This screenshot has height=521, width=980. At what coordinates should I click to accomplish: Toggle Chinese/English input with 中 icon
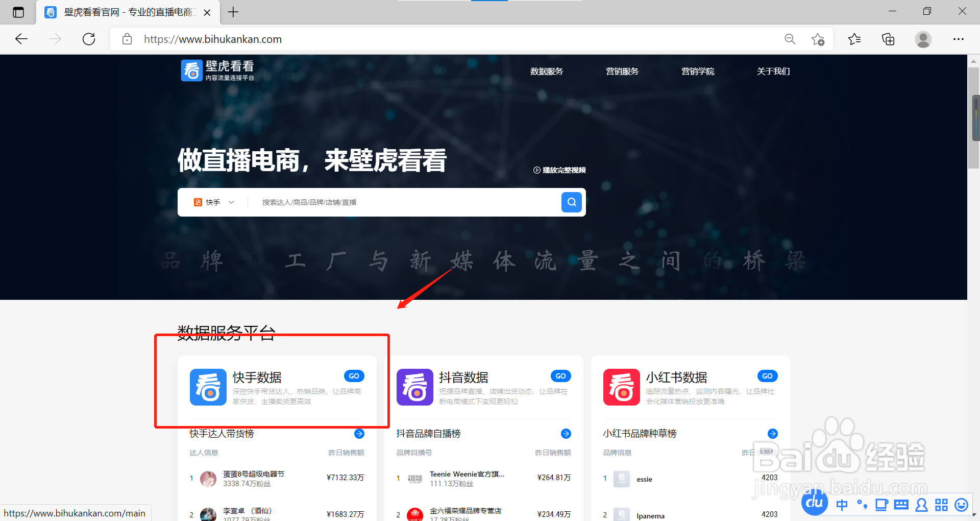point(842,504)
